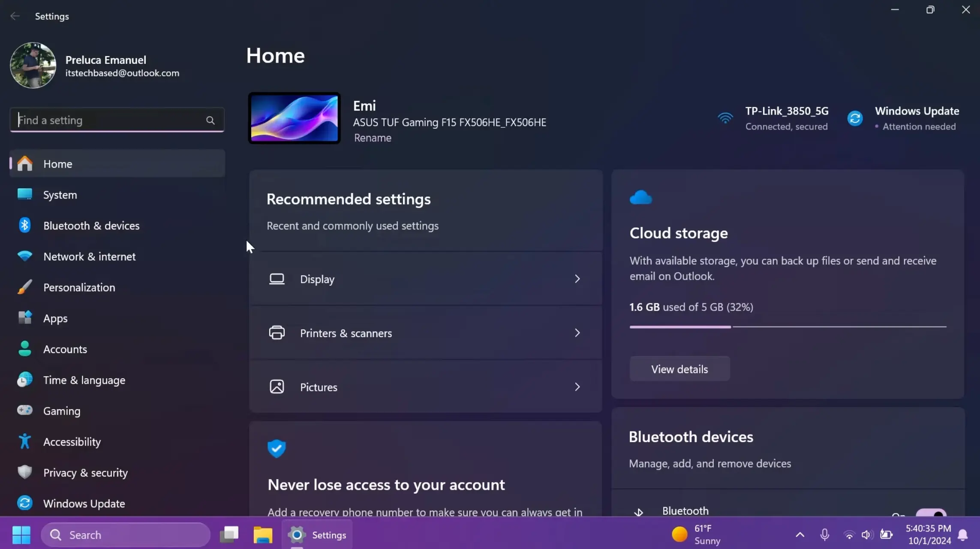Click the account protection shield checkmark icon
Viewport: 980px width, 549px height.
[x=277, y=449]
